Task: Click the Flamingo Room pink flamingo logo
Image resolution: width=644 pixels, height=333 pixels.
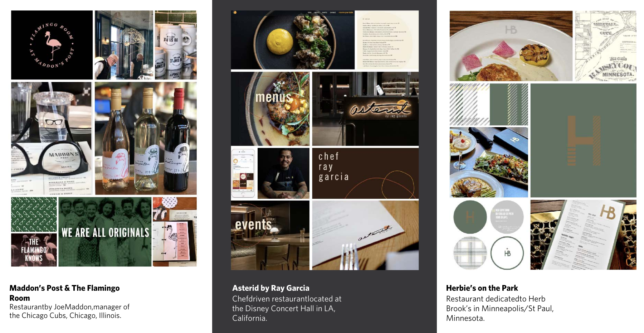Action: 52,45
